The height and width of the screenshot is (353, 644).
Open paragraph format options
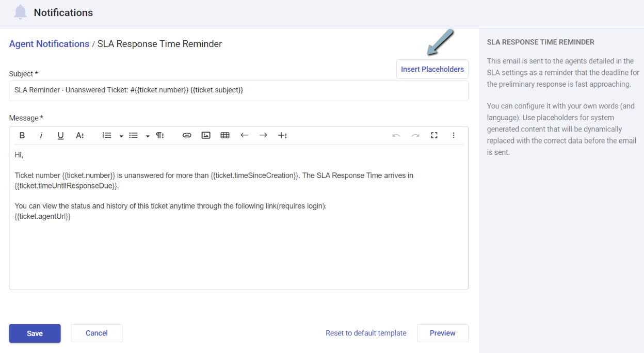coord(160,135)
